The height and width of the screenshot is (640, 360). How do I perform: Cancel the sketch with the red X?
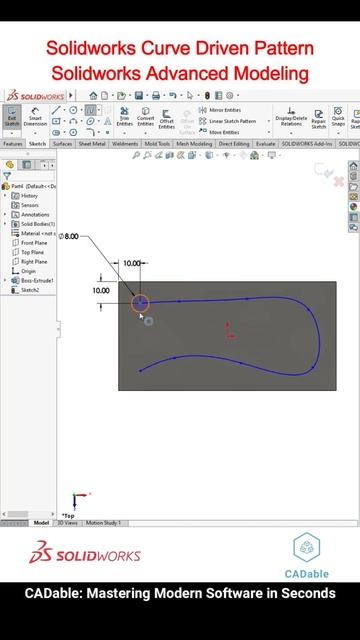[339, 182]
